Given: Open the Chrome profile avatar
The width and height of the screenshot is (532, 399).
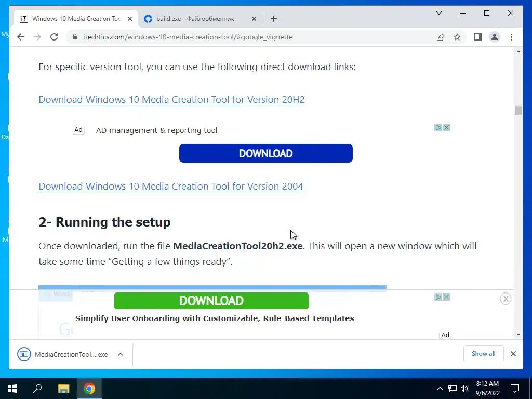Looking at the screenshot, I should click(x=495, y=37).
